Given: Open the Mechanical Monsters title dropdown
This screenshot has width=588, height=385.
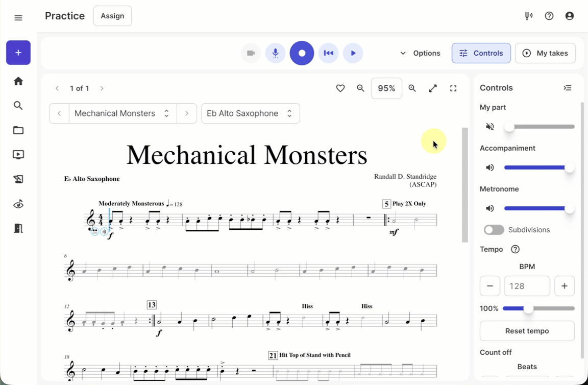Looking at the screenshot, I should pos(122,113).
